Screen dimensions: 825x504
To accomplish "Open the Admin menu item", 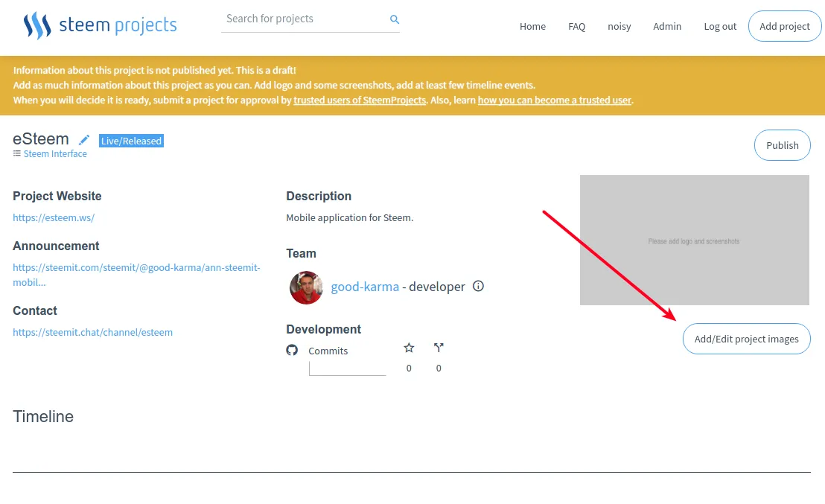I will pyautogui.click(x=667, y=26).
